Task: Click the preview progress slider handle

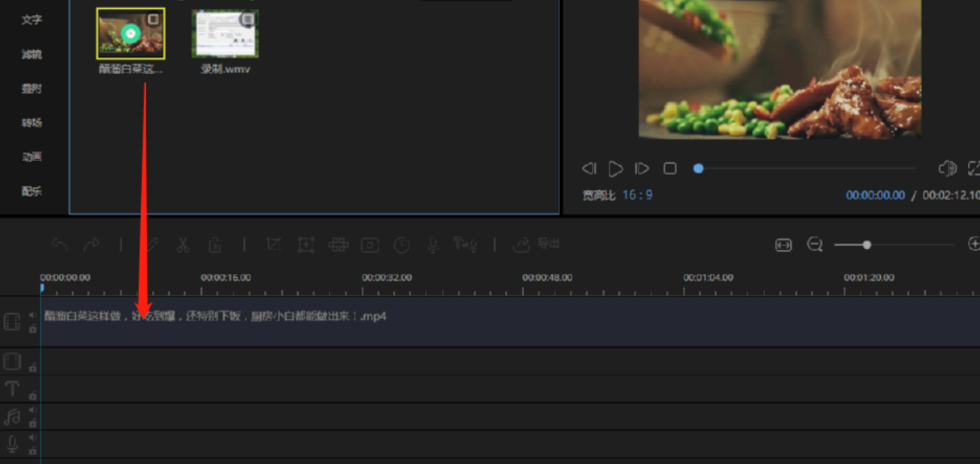Action: click(698, 168)
